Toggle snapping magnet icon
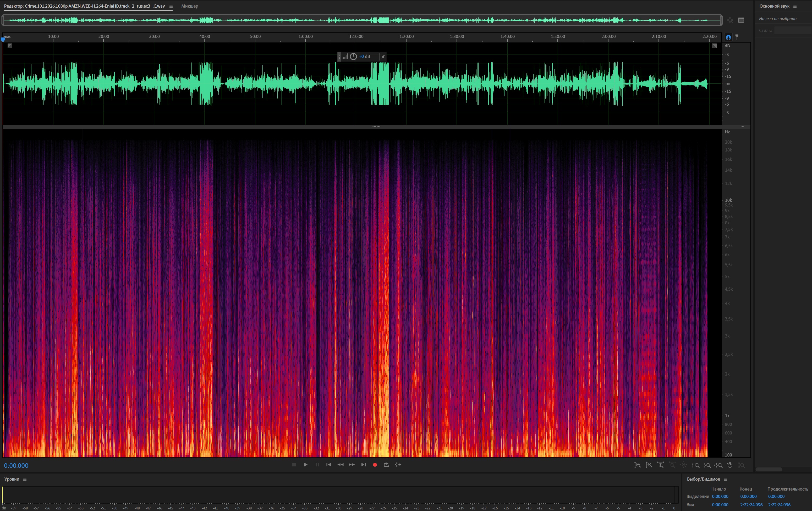 728,37
